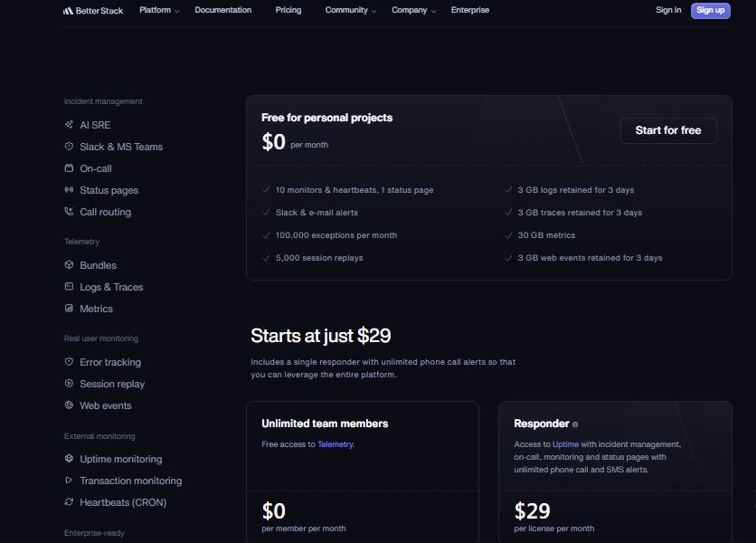
Task: Select Logs & Traces in sidebar
Action: click(x=111, y=287)
